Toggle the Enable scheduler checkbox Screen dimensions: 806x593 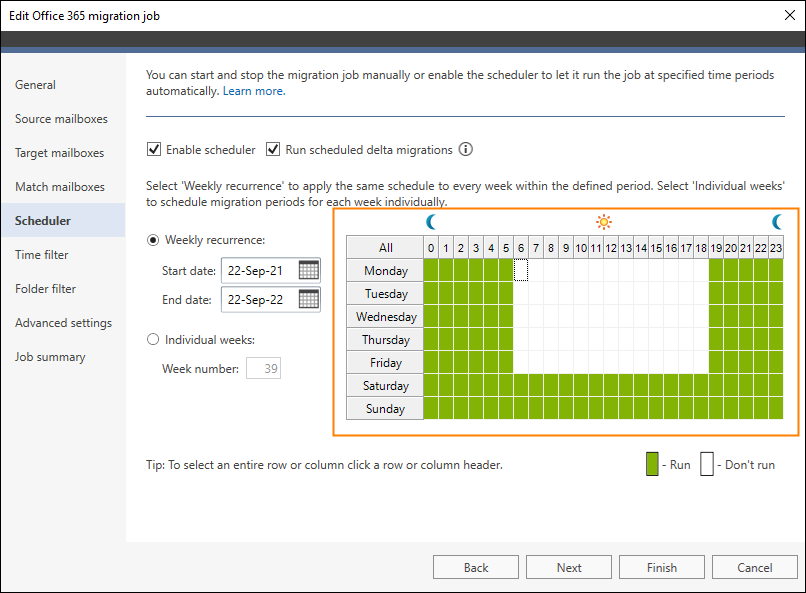154,150
